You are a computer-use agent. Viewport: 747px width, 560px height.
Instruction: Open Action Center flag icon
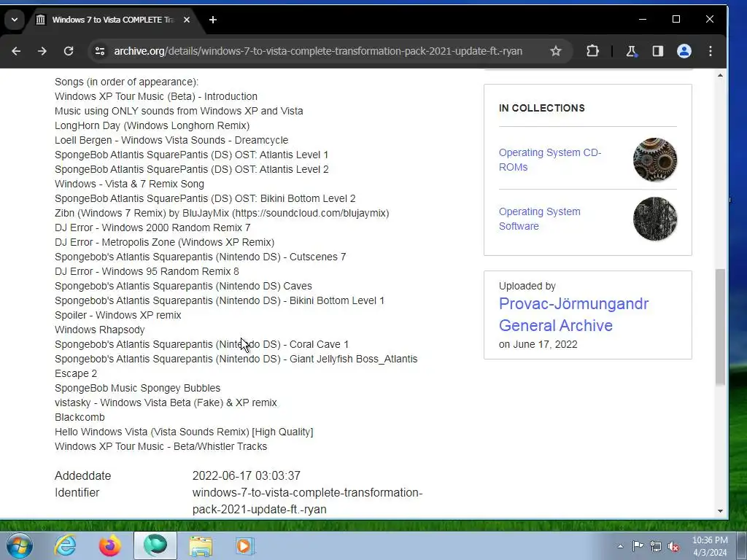[x=638, y=546]
